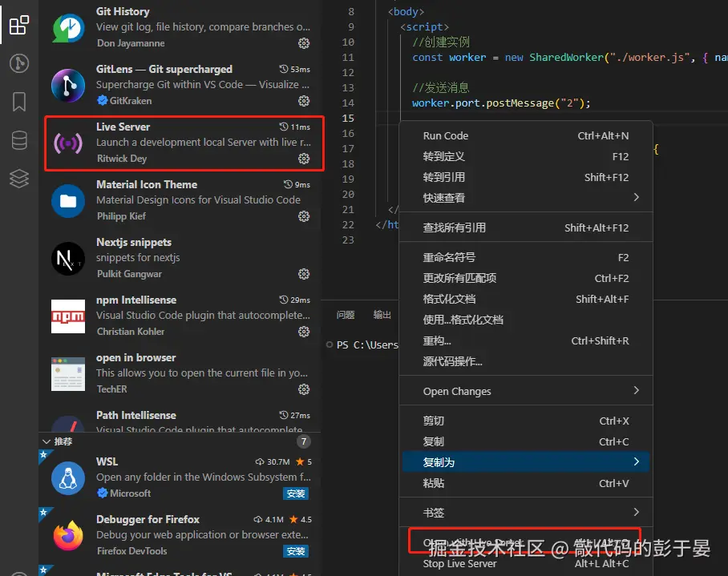Viewport: 728px width, 576px height.
Task: Open the Database activity bar icon
Action: coord(19,140)
